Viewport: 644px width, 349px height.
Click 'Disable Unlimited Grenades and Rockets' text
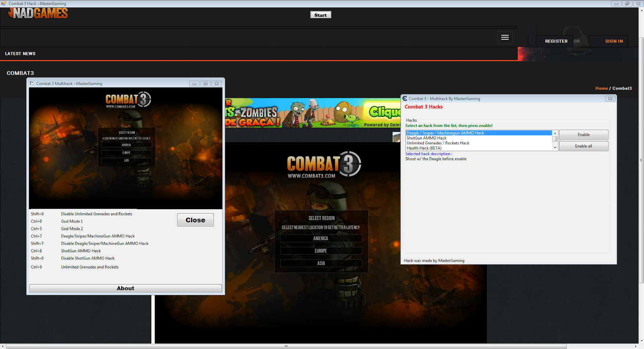coord(97,214)
